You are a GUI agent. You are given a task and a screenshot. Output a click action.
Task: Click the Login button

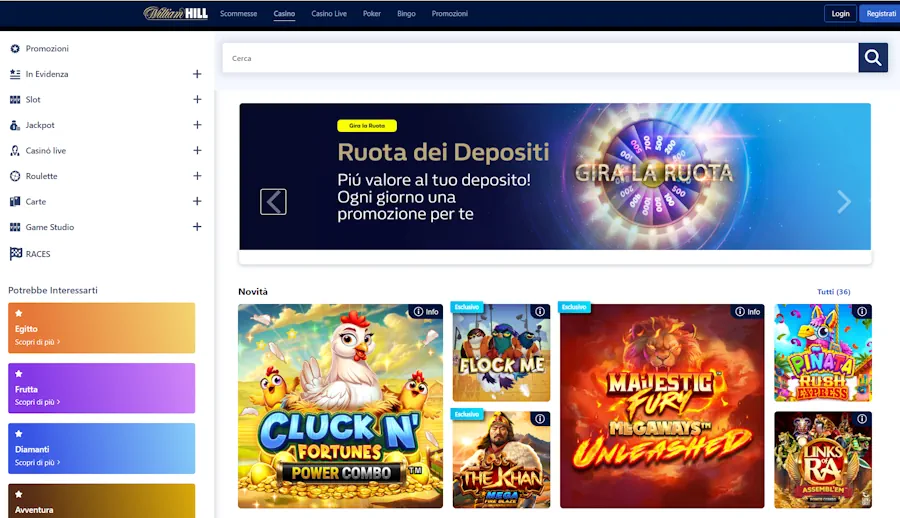(840, 13)
